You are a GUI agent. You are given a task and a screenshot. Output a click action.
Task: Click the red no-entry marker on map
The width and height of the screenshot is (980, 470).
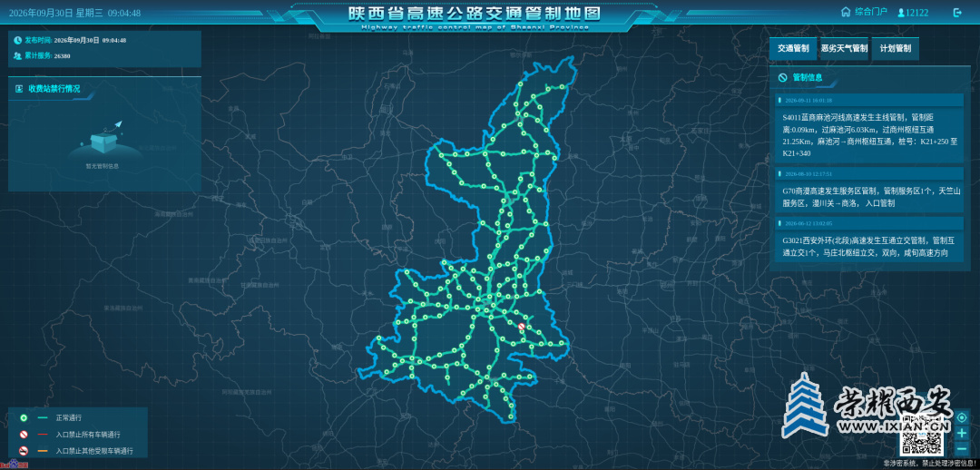[521, 327]
